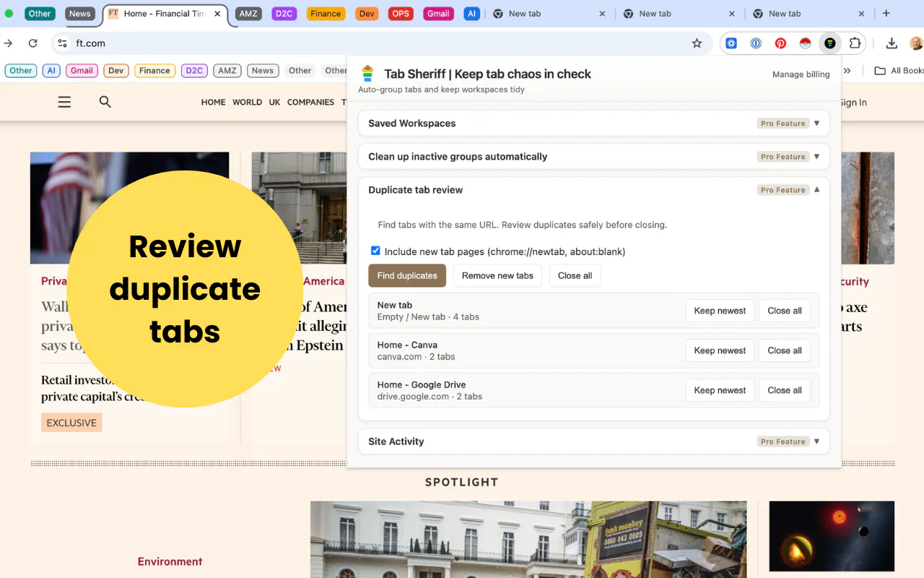Click the Dev chip in the bookmarks bar

click(x=116, y=71)
